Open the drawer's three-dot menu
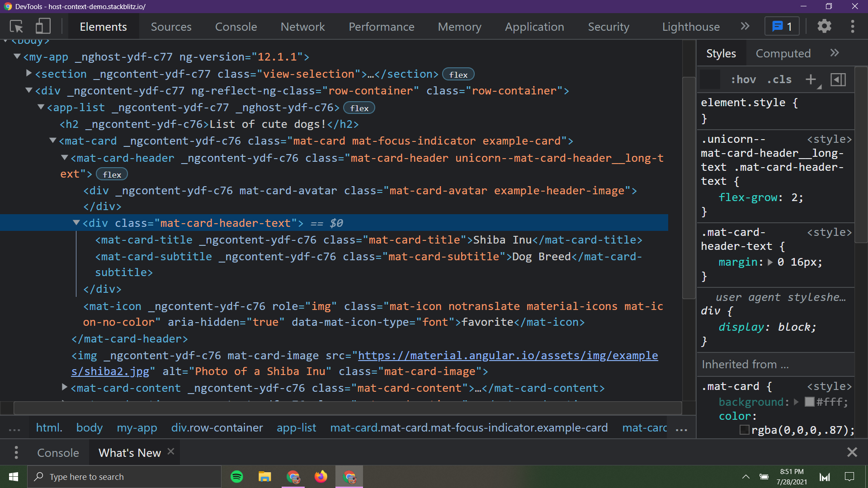Viewport: 868px width, 488px height. pyautogui.click(x=16, y=452)
